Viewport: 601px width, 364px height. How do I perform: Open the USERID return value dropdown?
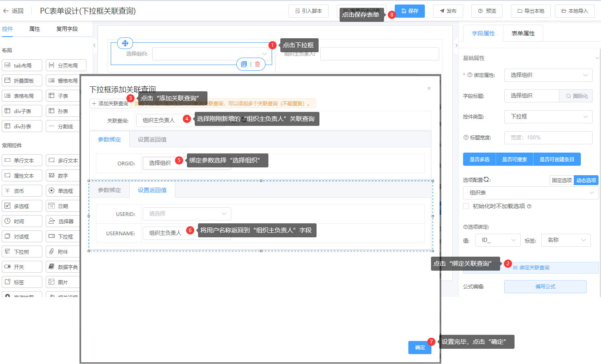[187, 214]
